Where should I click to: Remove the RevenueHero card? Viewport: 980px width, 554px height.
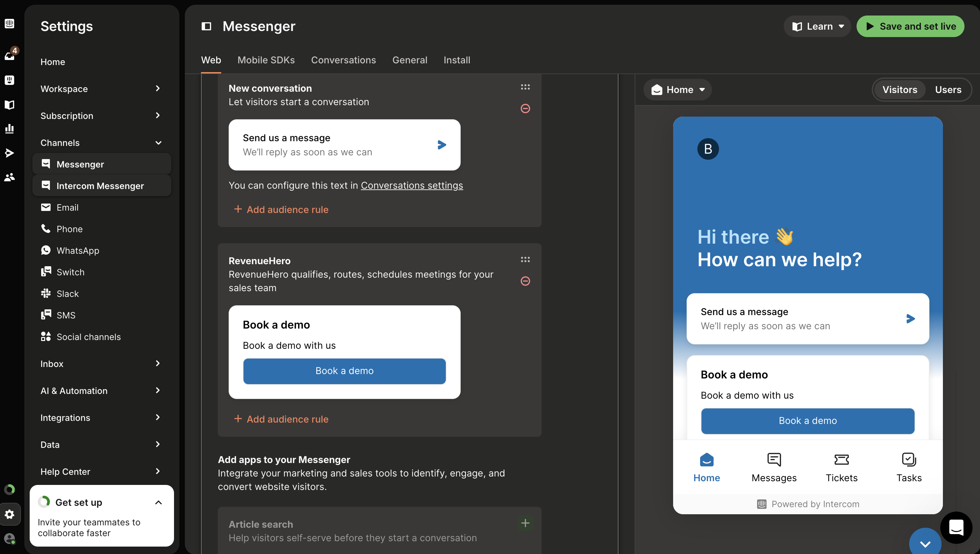[x=525, y=281]
